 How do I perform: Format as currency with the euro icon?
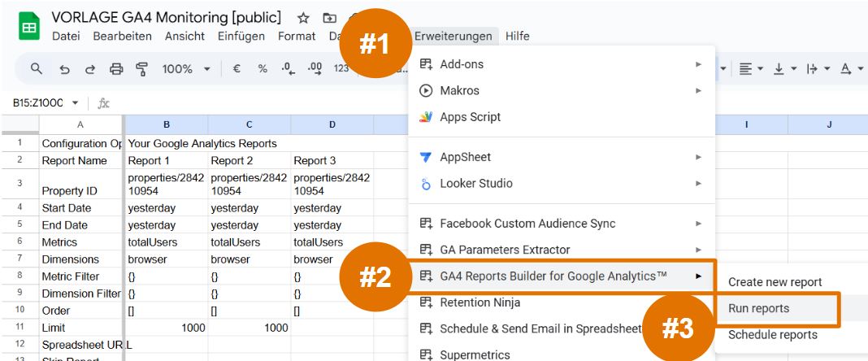[x=237, y=69]
